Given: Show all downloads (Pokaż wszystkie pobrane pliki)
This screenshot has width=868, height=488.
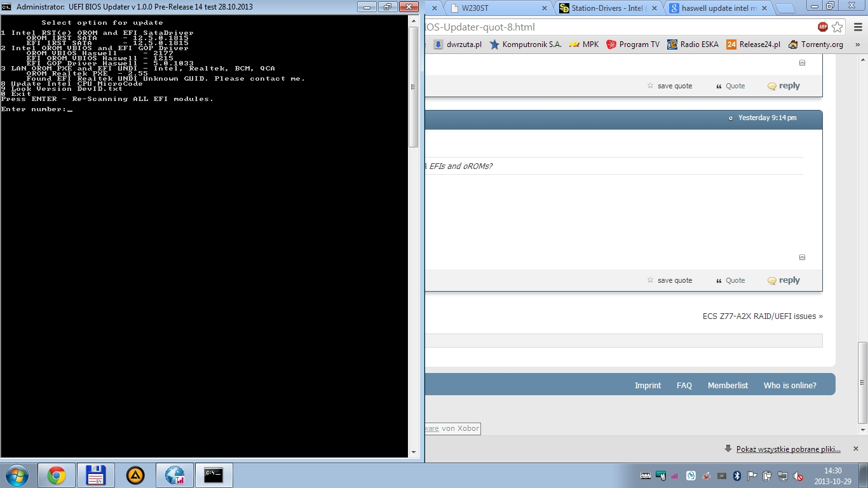Looking at the screenshot, I should click(788, 449).
